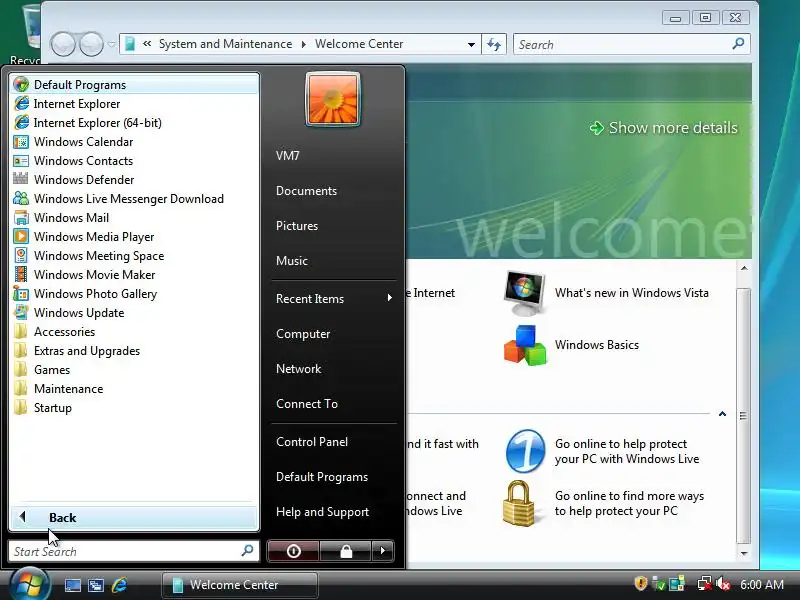Open Default Programs in right pane
800x600 pixels.
[x=322, y=477]
